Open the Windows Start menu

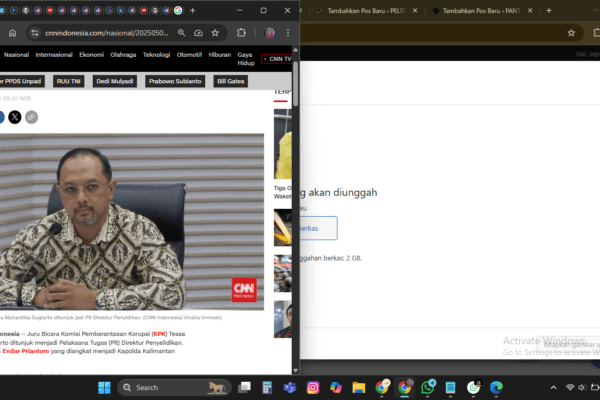coord(104,388)
